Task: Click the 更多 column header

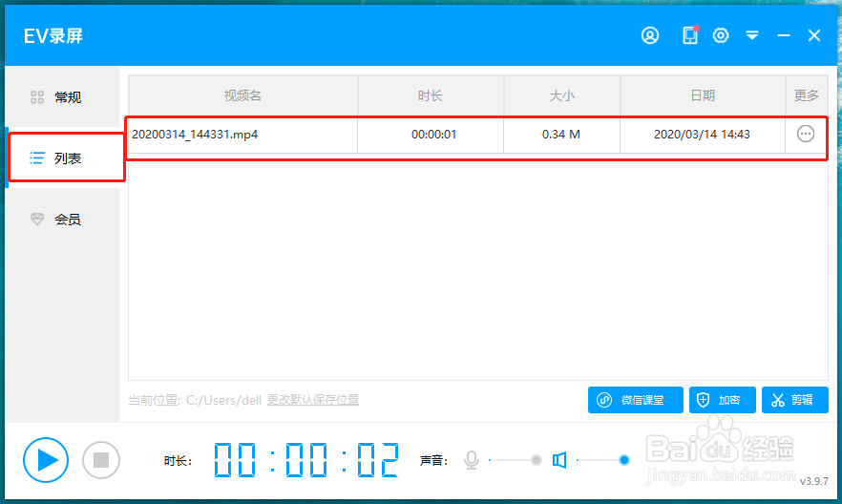Action: click(807, 95)
